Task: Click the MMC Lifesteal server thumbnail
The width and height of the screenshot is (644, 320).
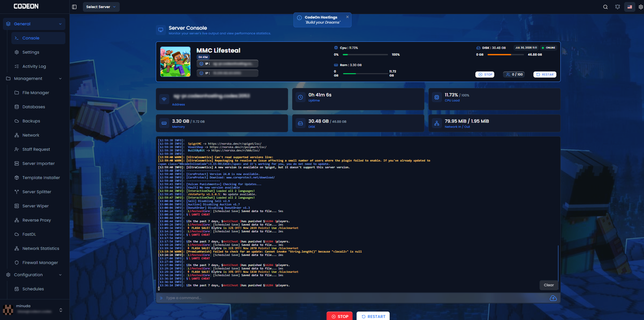Action: tap(175, 61)
